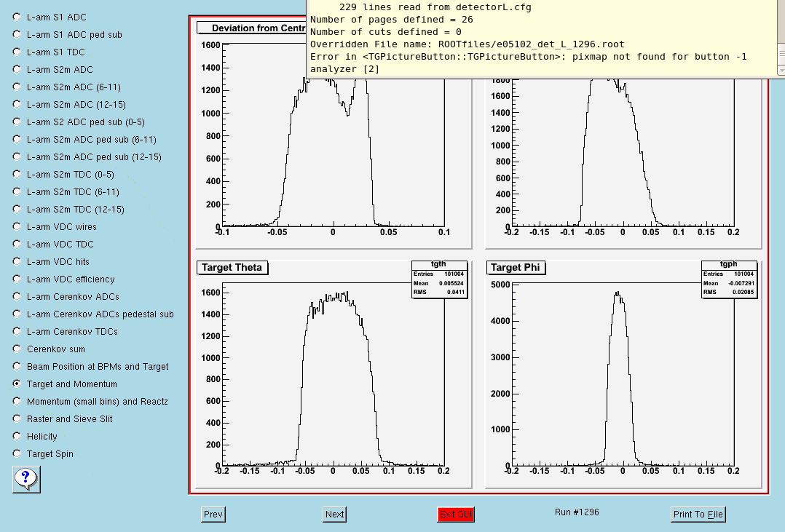Show the Cerenkov sum page
785x532 pixels.
coord(17,349)
